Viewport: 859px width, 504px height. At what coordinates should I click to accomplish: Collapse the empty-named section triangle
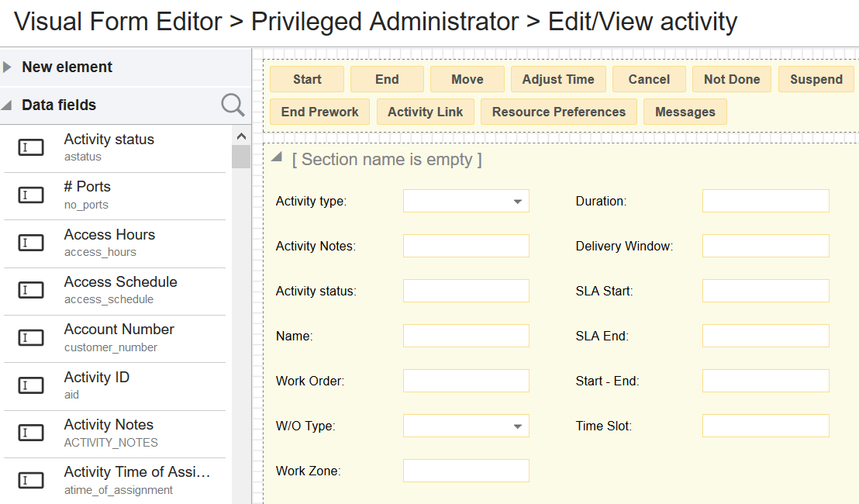[277, 157]
